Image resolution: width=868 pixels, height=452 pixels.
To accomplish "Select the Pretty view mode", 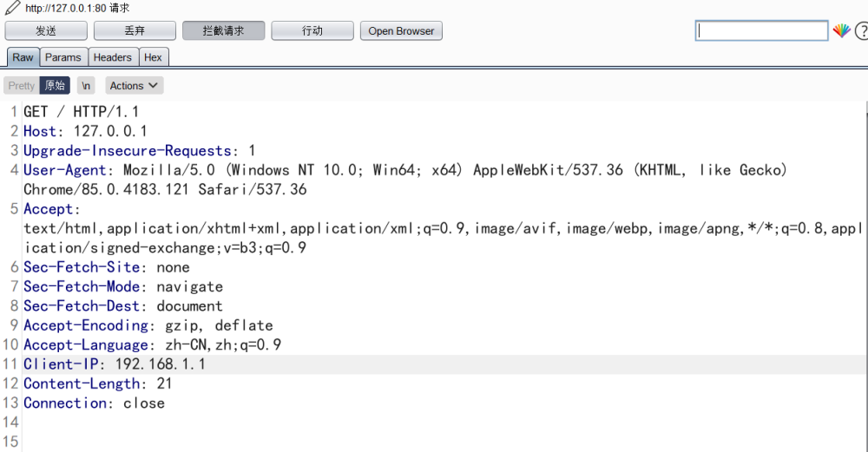I will point(22,86).
